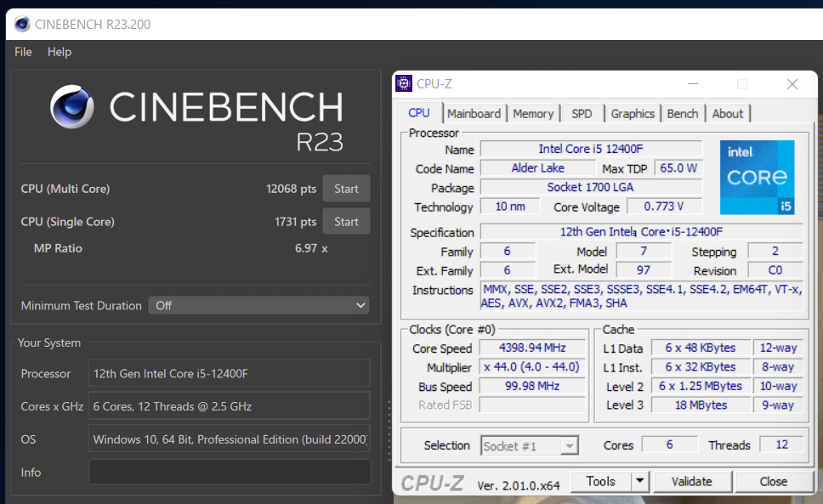Screen dimensions: 823x504
Task: Click the Revision value C0
Action: (x=775, y=270)
